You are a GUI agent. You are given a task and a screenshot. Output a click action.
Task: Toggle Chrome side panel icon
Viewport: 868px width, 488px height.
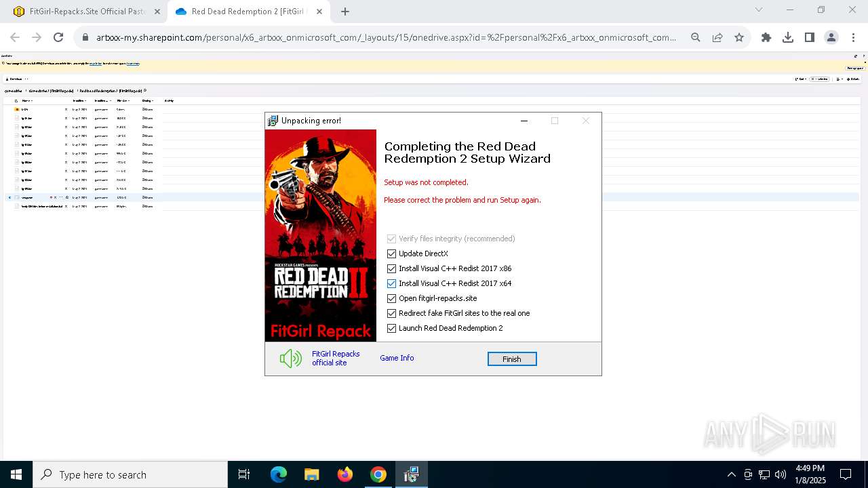[810, 38]
